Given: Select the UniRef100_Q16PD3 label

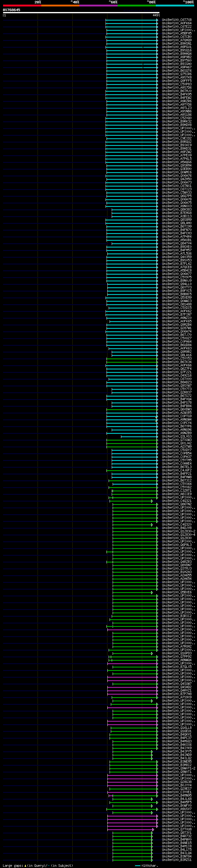Looking at the screenshot, I should pos(177,653).
